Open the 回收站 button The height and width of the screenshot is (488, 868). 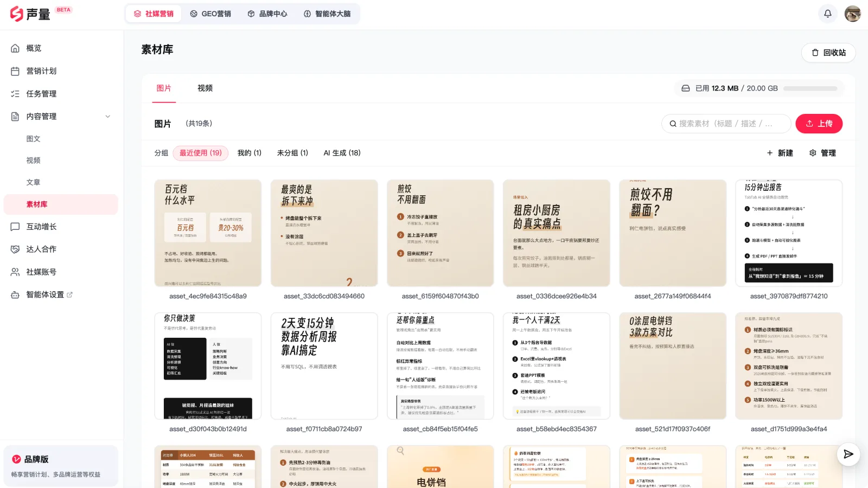point(828,53)
